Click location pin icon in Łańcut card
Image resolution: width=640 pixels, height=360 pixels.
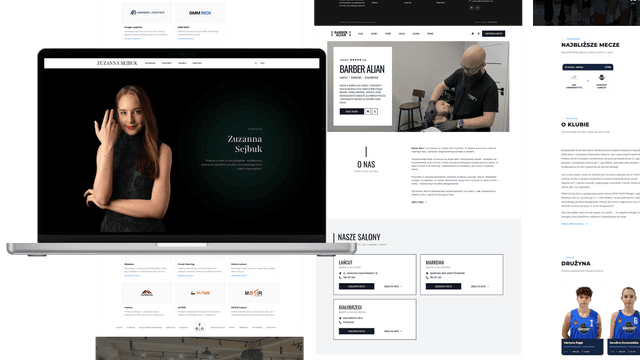pyautogui.click(x=340, y=273)
